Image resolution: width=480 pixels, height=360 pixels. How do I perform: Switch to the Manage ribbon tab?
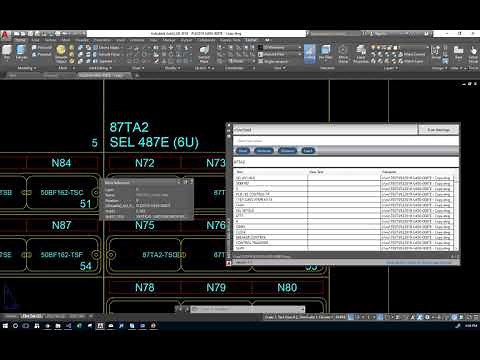point(169,40)
